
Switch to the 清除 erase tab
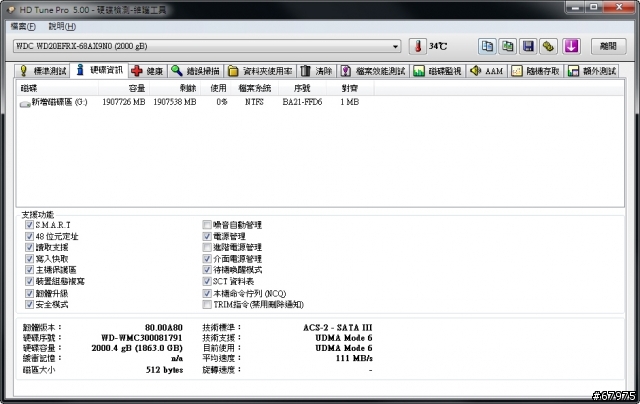pos(316,71)
